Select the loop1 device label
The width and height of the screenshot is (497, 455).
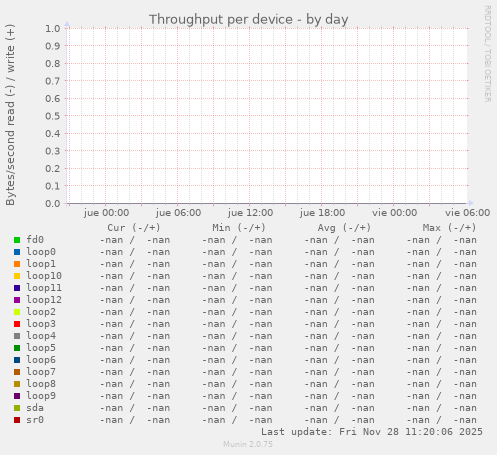coord(41,264)
